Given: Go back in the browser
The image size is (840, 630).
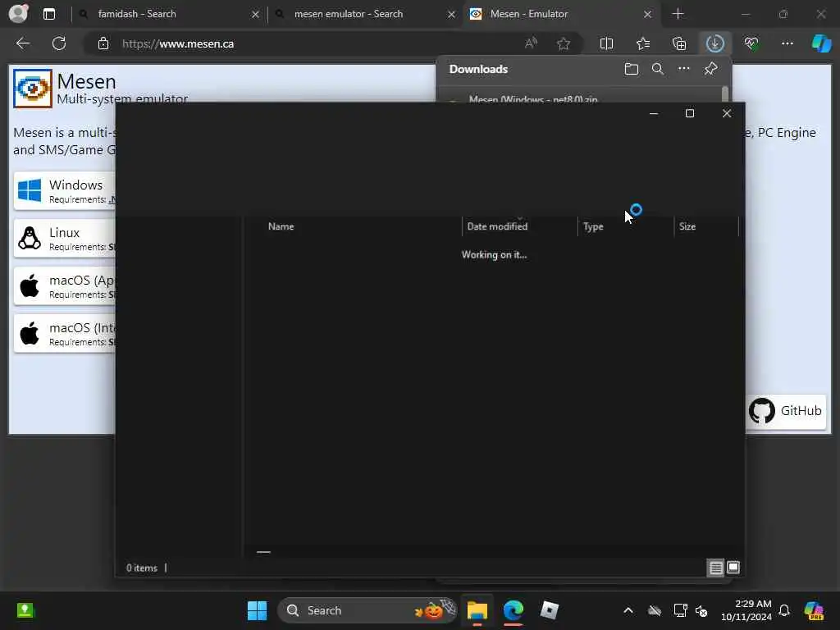Looking at the screenshot, I should pyautogui.click(x=22, y=43).
